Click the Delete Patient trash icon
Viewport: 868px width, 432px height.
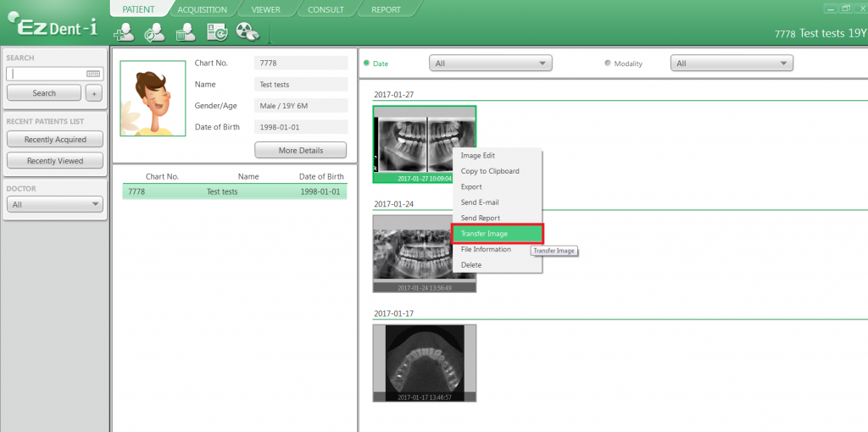tap(186, 32)
